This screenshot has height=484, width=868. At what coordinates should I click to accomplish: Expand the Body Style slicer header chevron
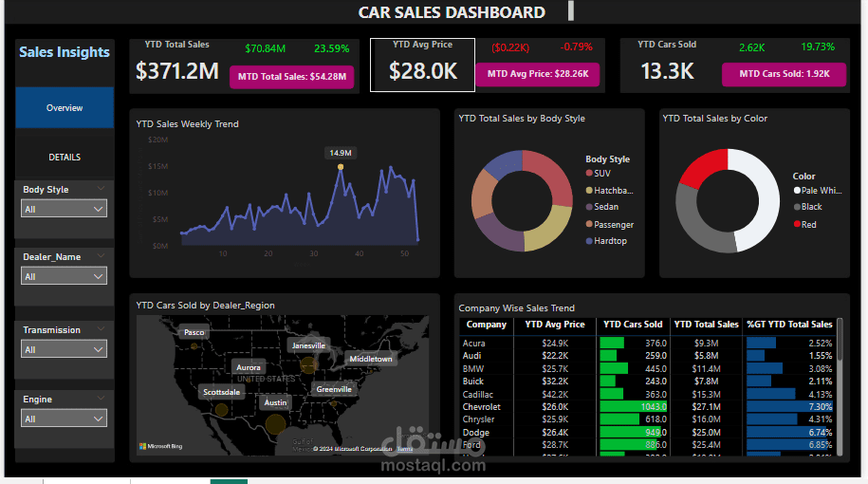[101, 188]
